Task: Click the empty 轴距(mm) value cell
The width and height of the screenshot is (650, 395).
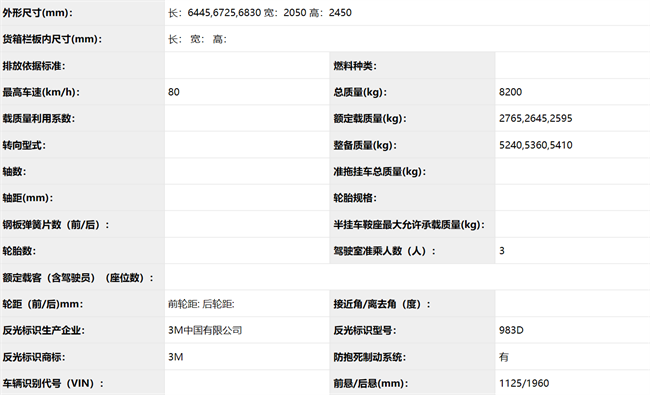Action: click(247, 198)
